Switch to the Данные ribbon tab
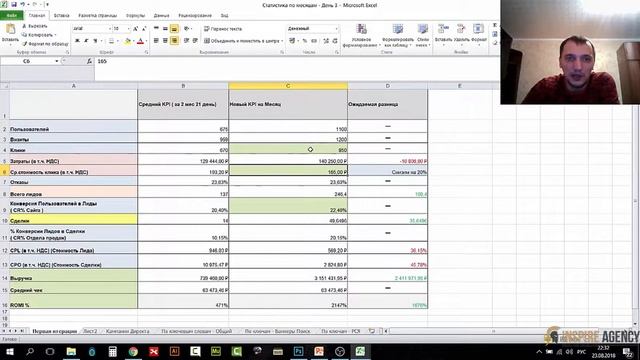640x360 pixels. pos(161,16)
